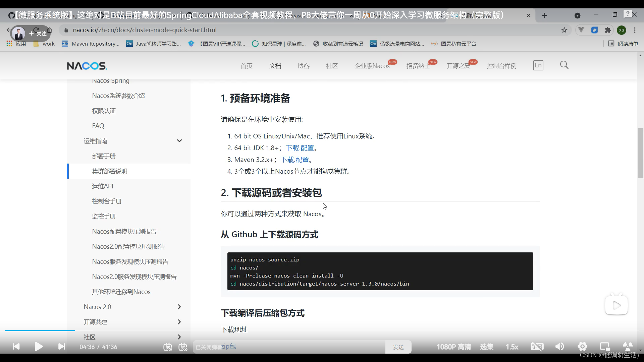This screenshot has width=644, height=362.
Task: Open the 博客 navigation menu item
Action: 303,66
